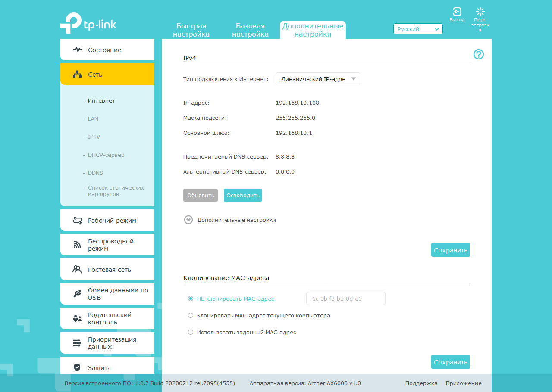This screenshot has height=392, width=552.
Task: Select Клонировать MAC-адрес текущего компьютера
Action: tap(191, 315)
